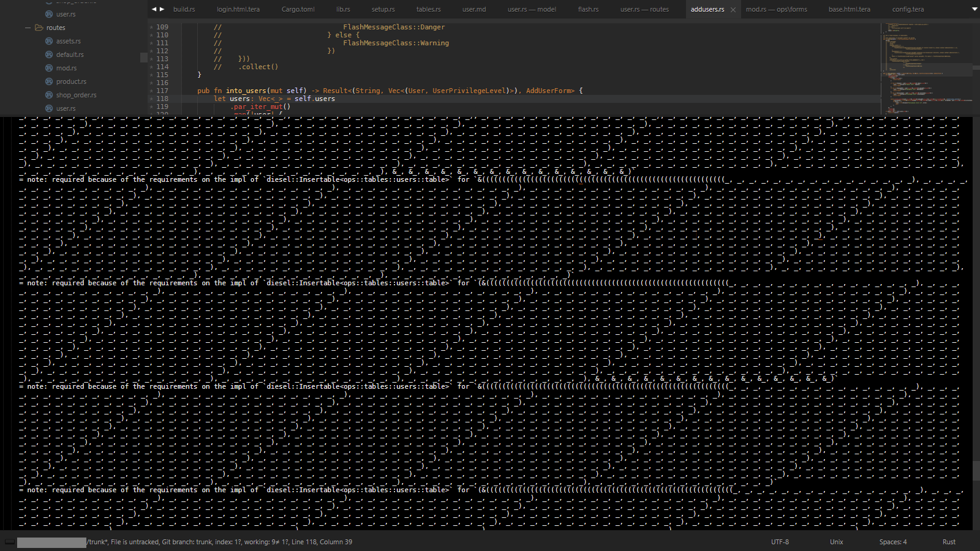Screen dimensions: 980x551
Task: Click the tab scroll right arrow
Action: pyautogui.click(x=162, y=9)
